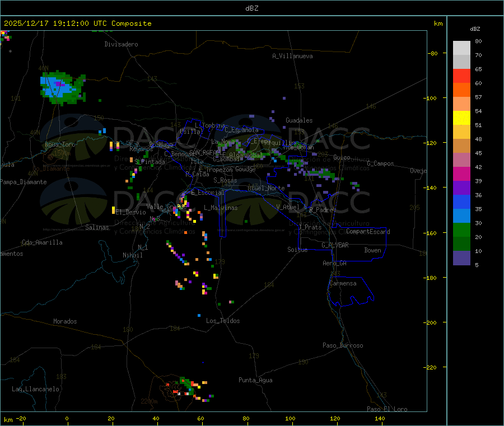Click the Los_Toldos map label
The width and height of the screenshot is (504, 426).
223,321
